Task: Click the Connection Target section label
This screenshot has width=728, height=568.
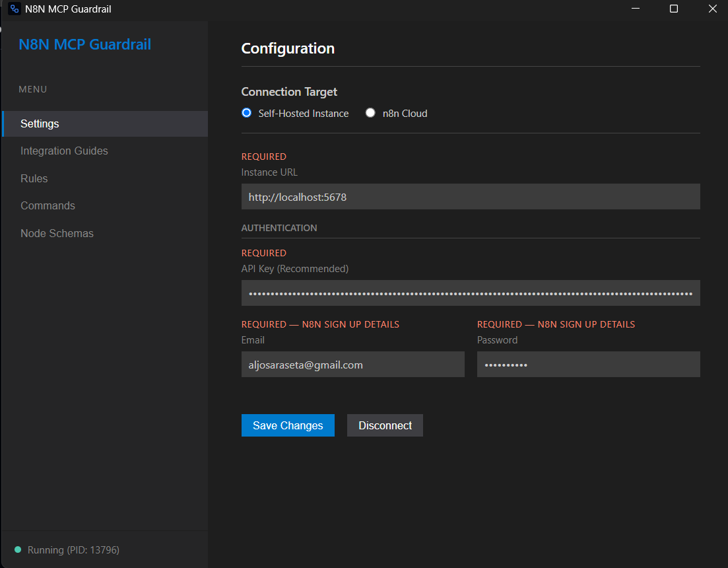Action: pos(289,92)
